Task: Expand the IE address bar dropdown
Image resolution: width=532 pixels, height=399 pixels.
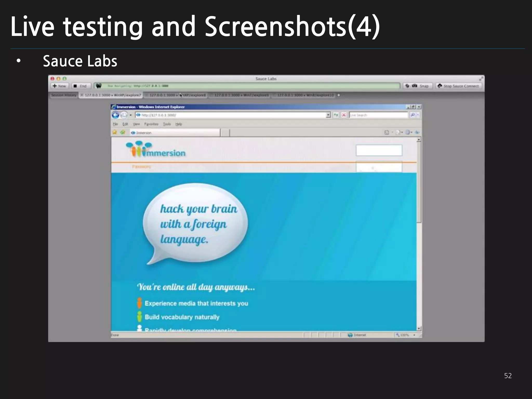Action: click(328, 115)
